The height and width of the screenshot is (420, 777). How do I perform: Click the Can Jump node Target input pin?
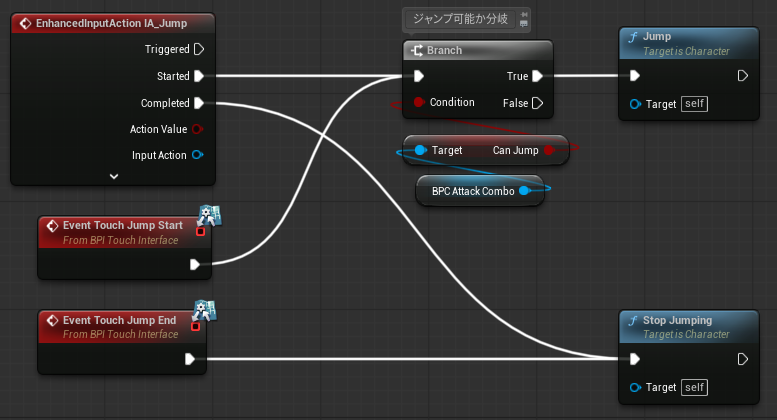(x=420, y=150)
